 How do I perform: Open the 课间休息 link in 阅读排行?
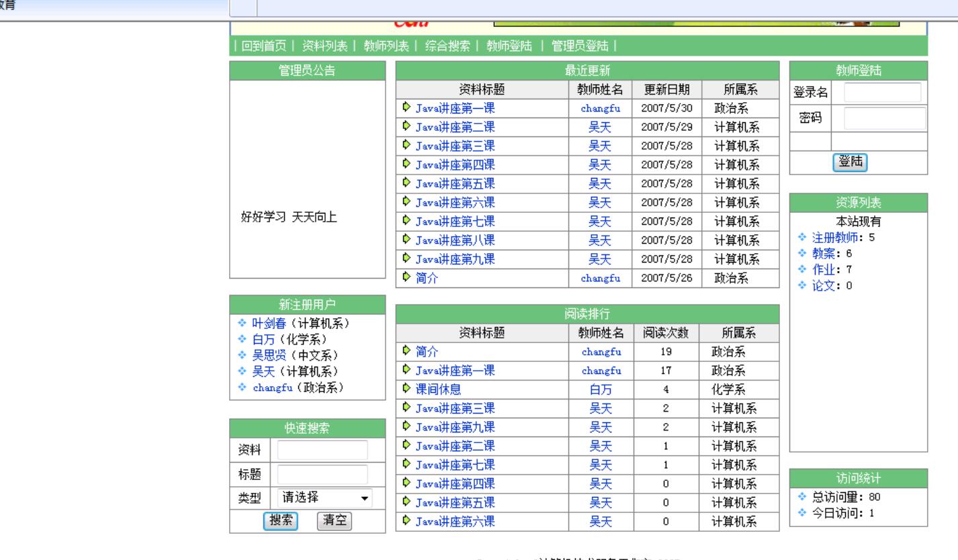pos(437,388)
